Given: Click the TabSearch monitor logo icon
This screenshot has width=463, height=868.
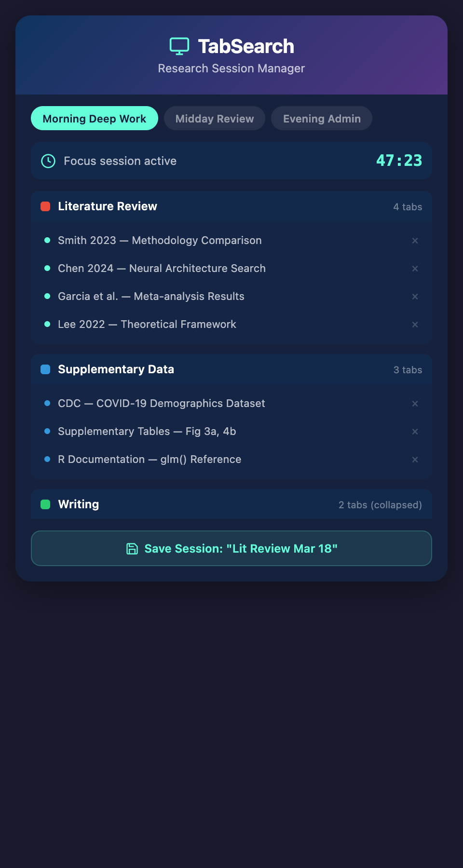Looking at the screenshot, I should pos(179,46).
